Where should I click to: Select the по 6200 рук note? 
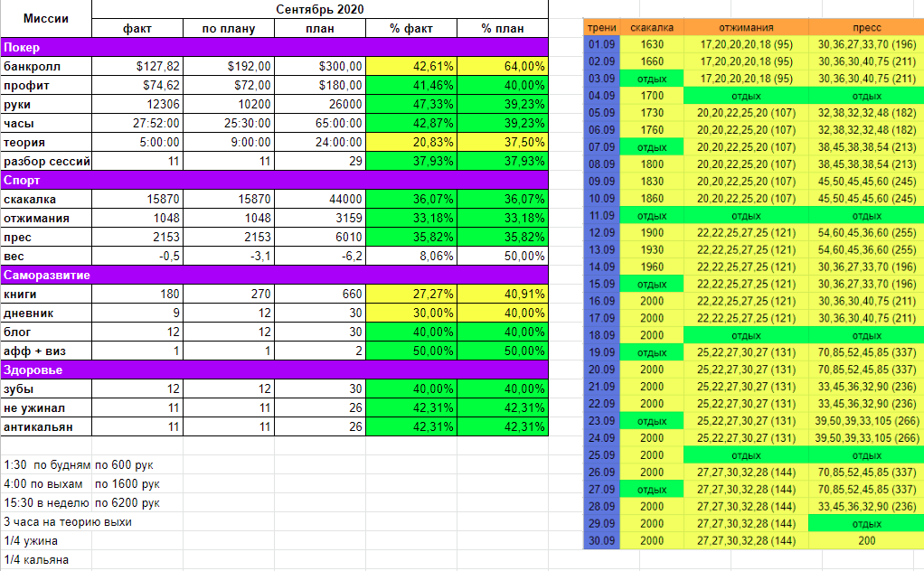127,502
